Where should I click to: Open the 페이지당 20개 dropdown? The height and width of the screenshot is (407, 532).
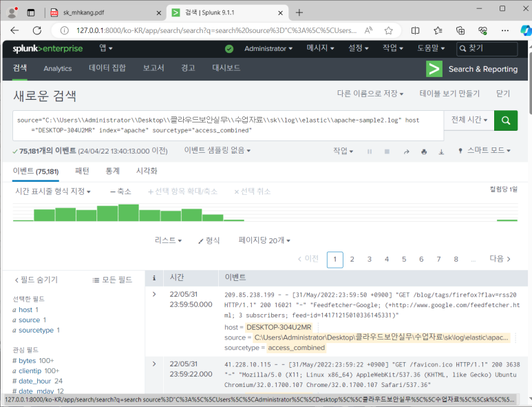[x=264, y=240]
